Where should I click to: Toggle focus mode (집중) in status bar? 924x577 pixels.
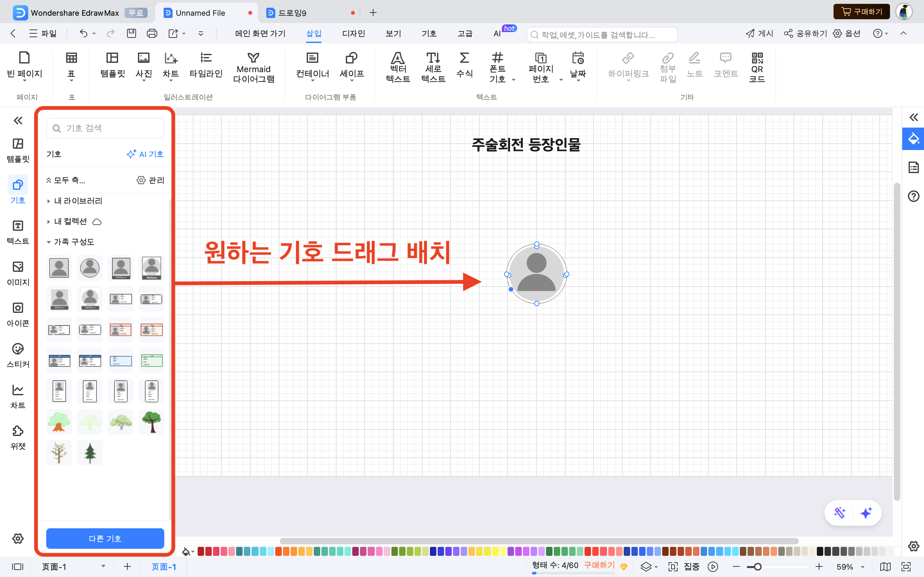click(x=691, y=566)
